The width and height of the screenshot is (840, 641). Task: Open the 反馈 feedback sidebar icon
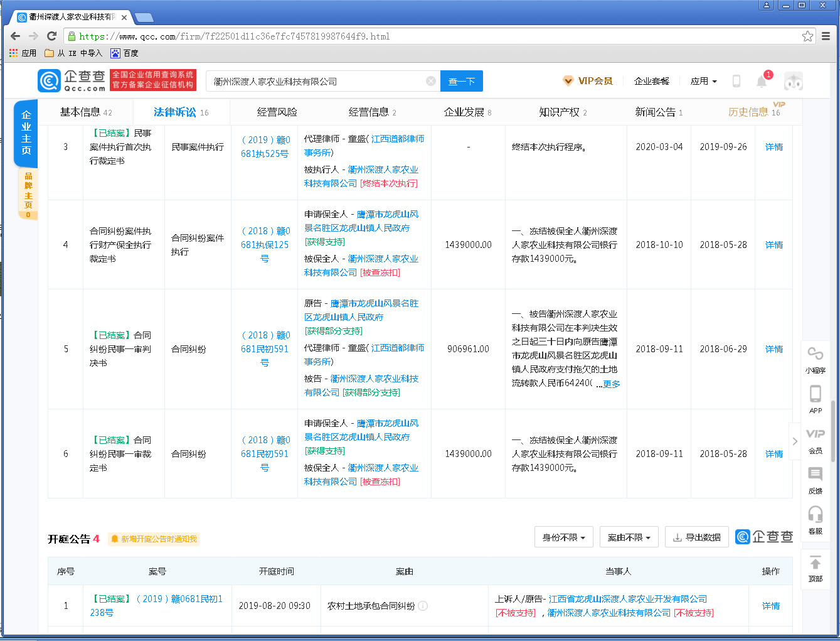pyautogui.click(x=816, y=481)
